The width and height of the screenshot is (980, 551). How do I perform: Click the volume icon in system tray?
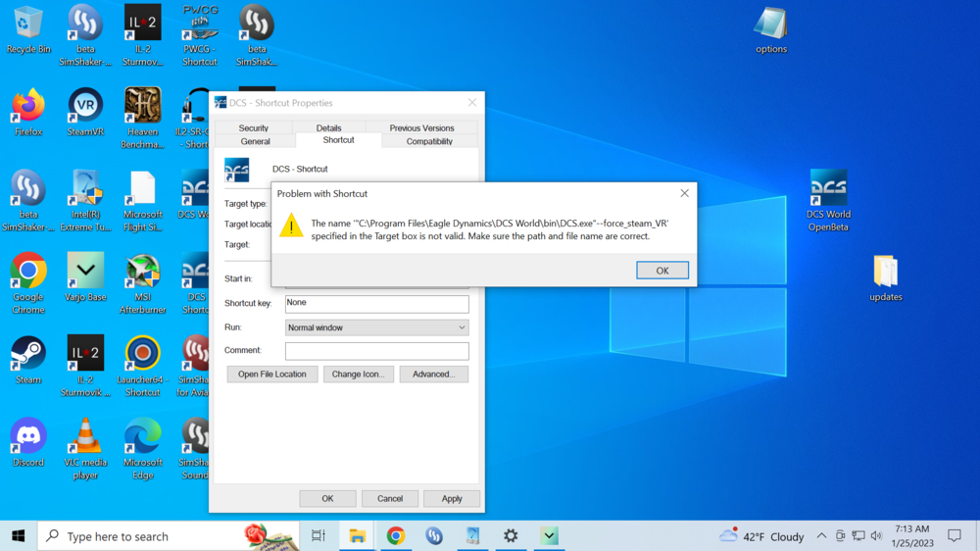876,536
